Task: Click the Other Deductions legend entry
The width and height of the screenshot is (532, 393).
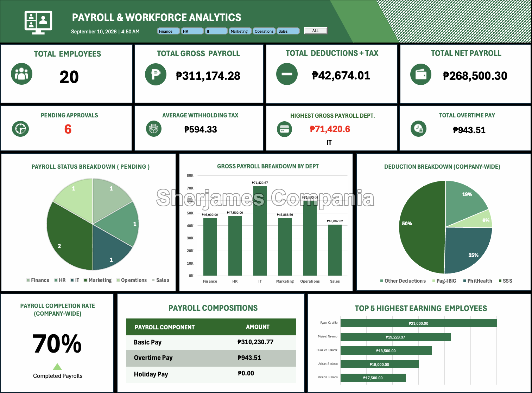Action: coord(403,281)
